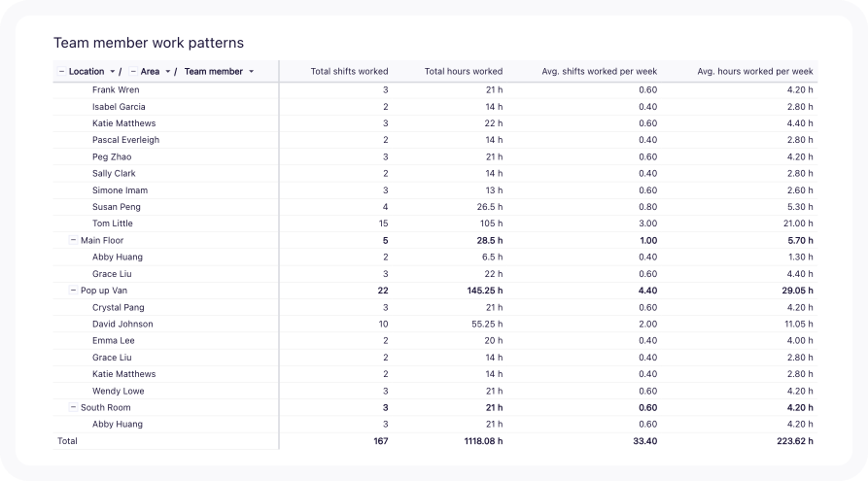868x481 pixels.
Task: Collapse the Area level minus icon
Action: 133,71
